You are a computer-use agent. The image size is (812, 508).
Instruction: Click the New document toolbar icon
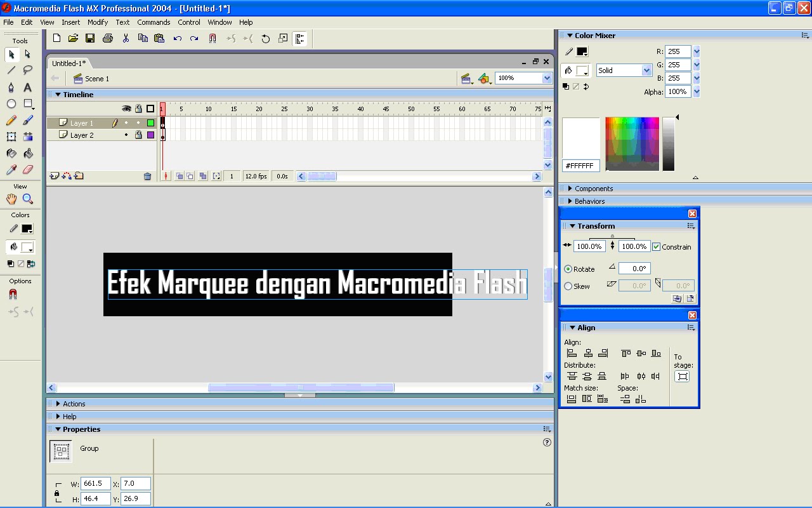click(56, 39)
